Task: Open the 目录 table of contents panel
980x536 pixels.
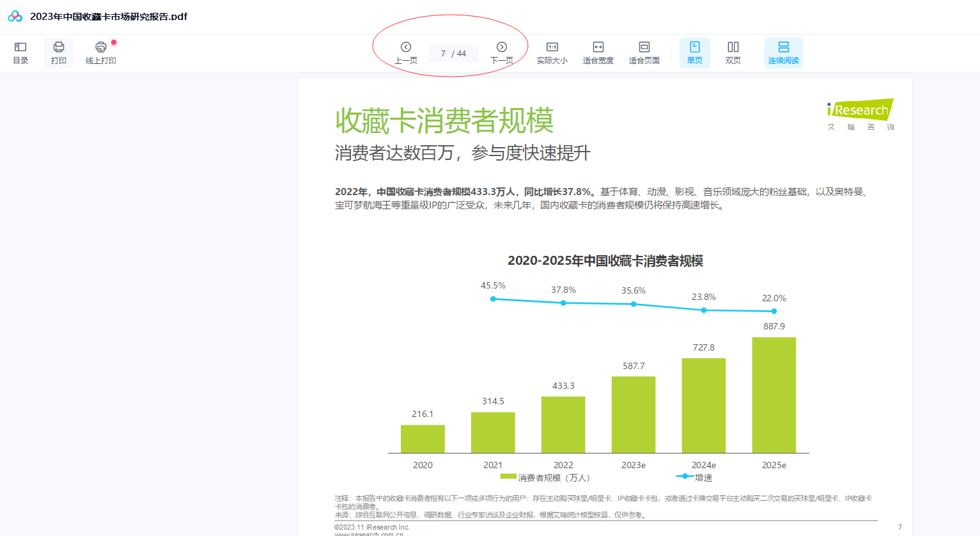Action: (20, 52)
